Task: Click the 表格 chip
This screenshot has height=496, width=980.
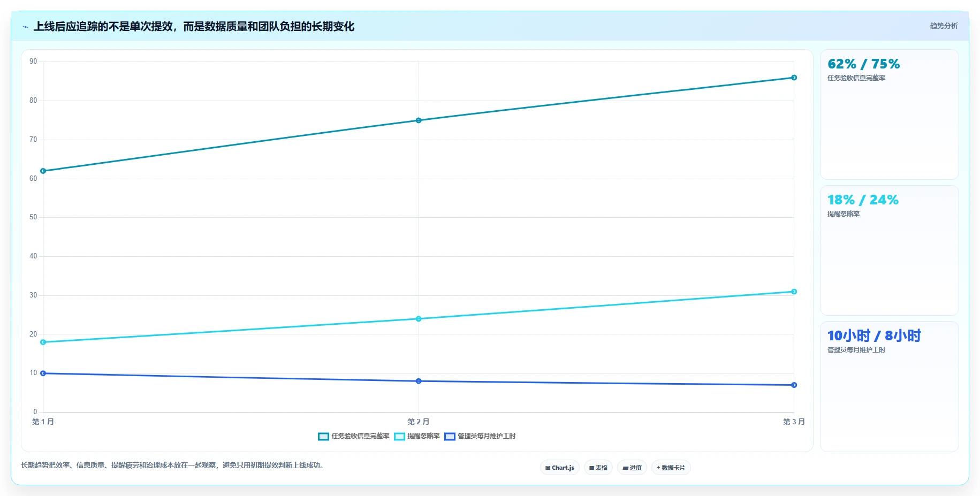Action: (598, 468)
